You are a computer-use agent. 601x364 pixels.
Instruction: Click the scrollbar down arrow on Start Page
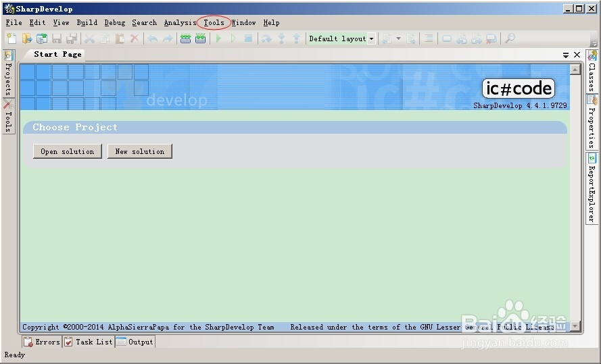(x=575, y=326)
